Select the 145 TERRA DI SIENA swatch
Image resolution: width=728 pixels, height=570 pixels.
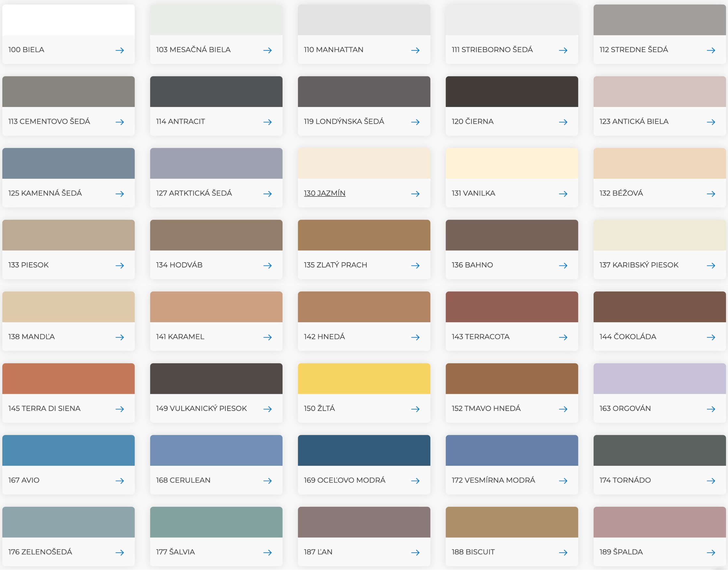(68, 379)
